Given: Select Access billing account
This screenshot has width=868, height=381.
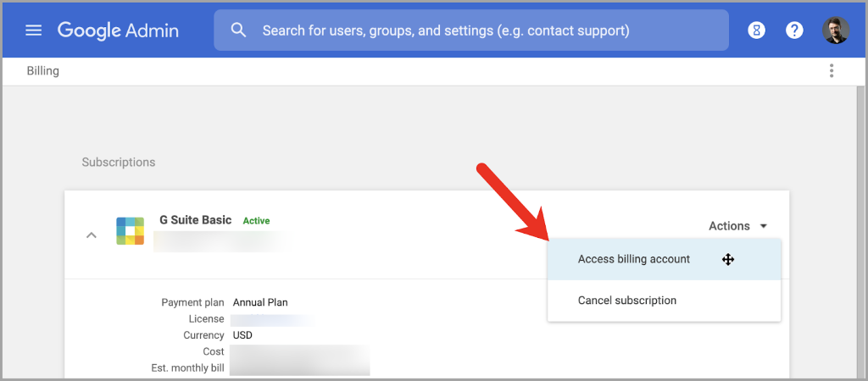Looking at the screenshot, I should coord(634,259).
